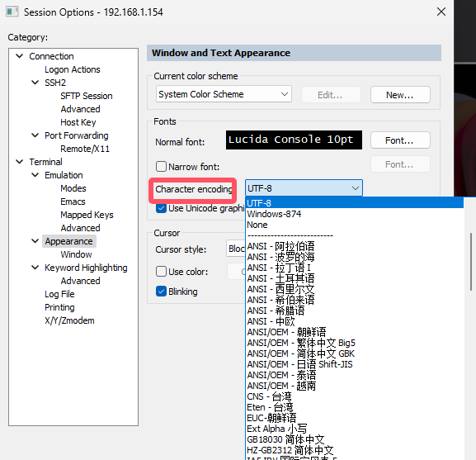Viewport: 476px width, 460px height.
Task: Toggle the Use Unicode graphics checkbox
Action: (x=161, y=208)
